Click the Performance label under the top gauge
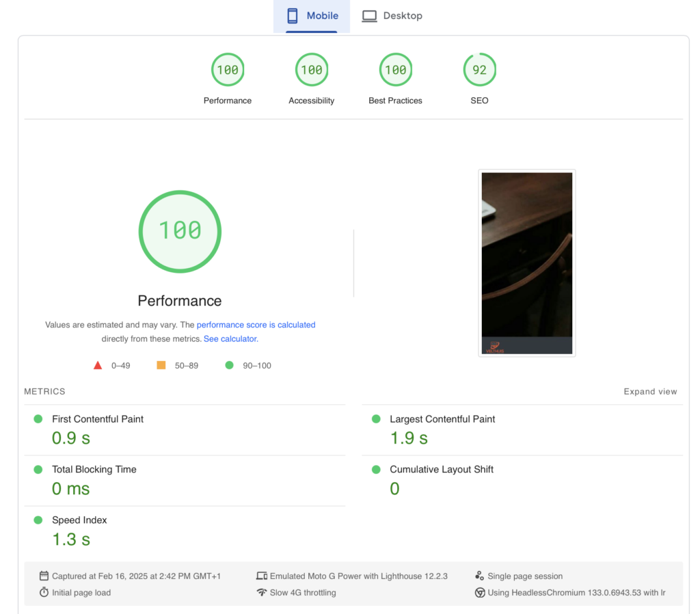This screenshot has width=700, height=614. tap(228, 101)
